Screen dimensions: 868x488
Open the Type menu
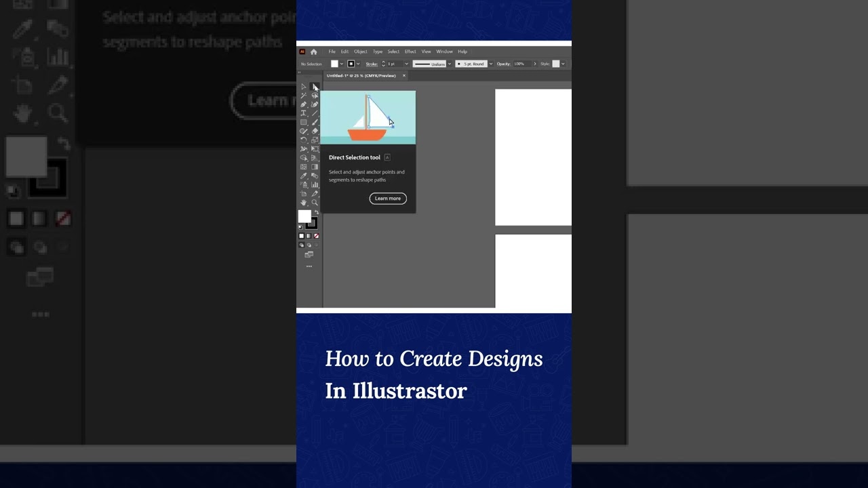tap(378, 52)
